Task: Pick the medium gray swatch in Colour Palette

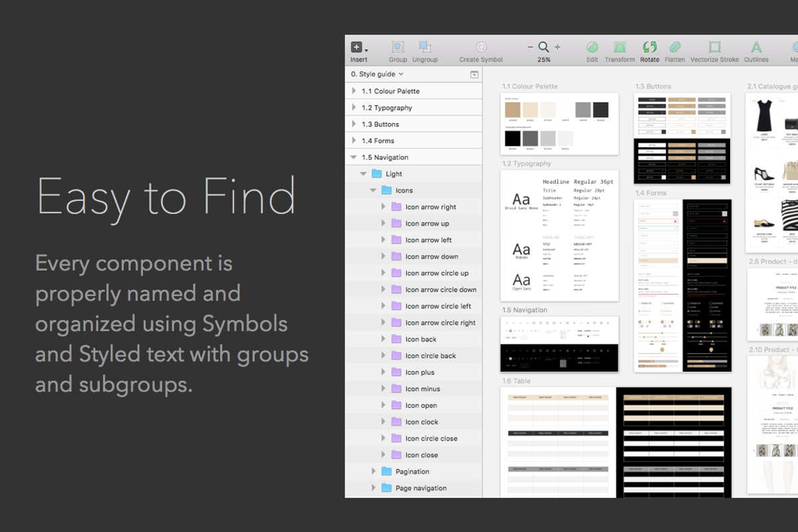Action: [583, 110]
